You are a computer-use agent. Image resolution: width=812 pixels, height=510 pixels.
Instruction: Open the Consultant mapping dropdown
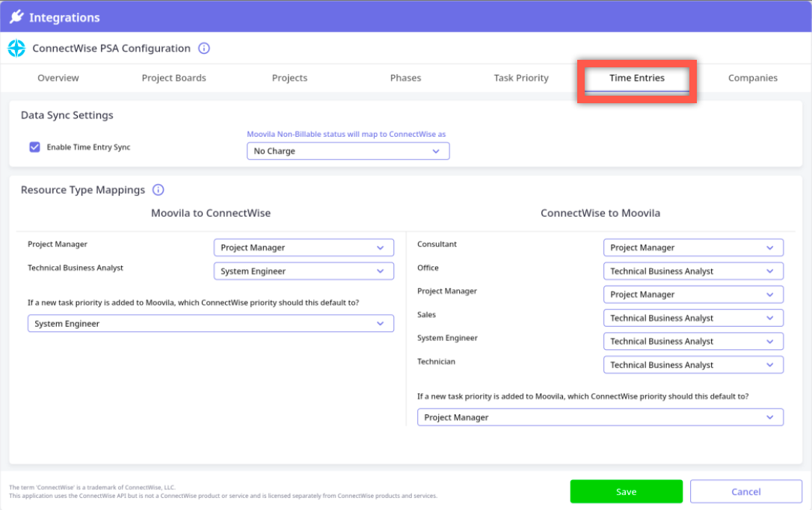(693, 248)
